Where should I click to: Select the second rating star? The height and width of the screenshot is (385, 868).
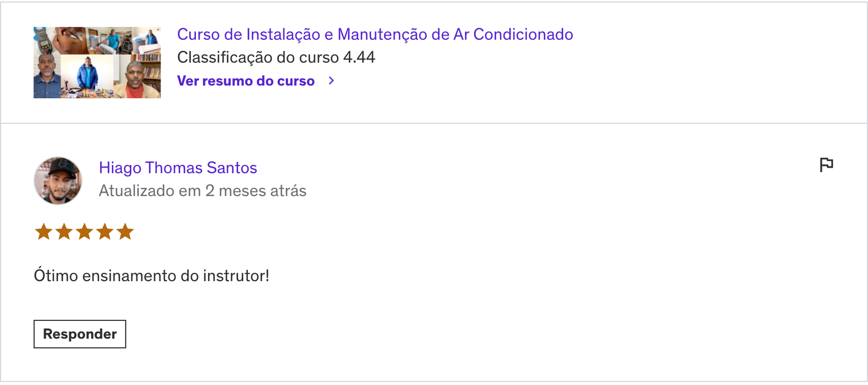tap(64, 232)
